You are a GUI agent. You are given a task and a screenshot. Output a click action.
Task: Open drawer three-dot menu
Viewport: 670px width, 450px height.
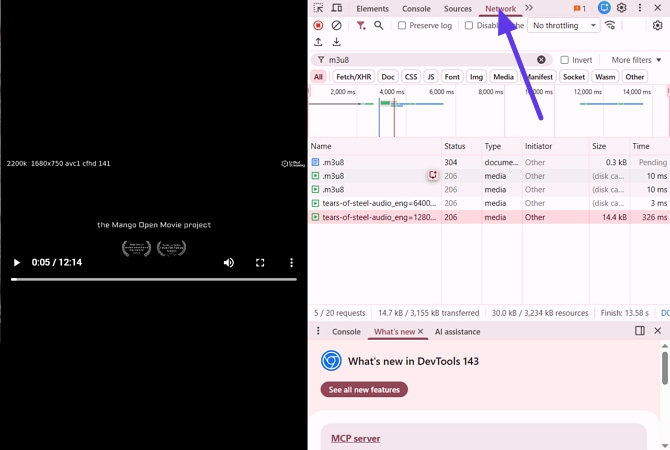[318, 331]
